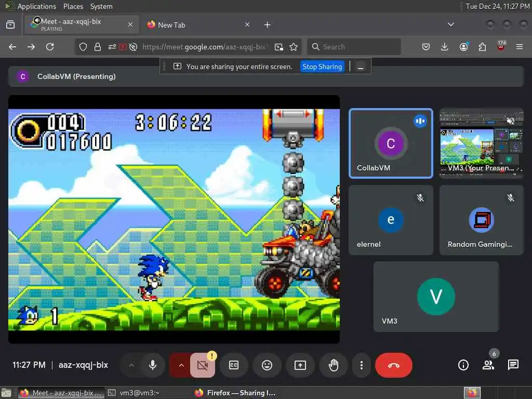Select the CollabVM participant tile
Screen dimensions: 532x399
point(391,143)
